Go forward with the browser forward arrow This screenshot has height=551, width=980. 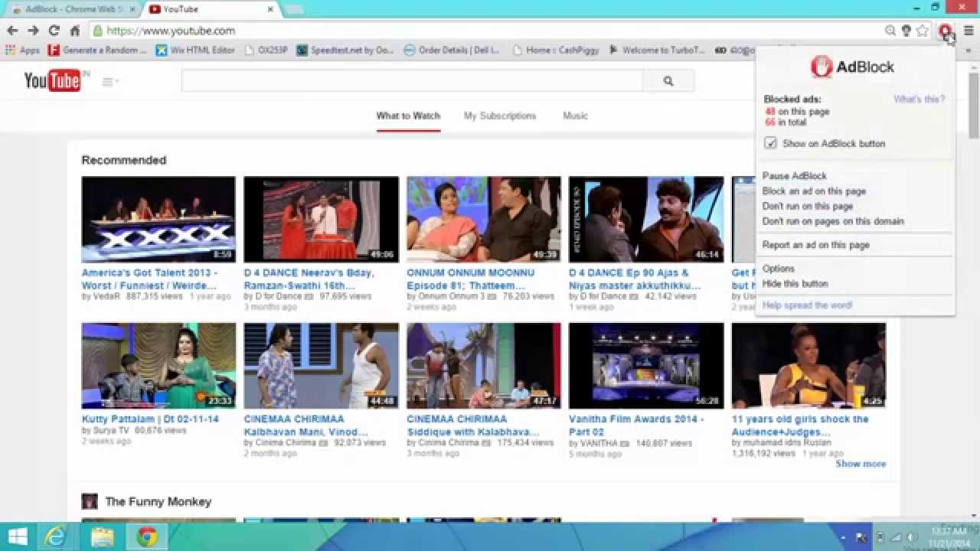click(33, 31)
